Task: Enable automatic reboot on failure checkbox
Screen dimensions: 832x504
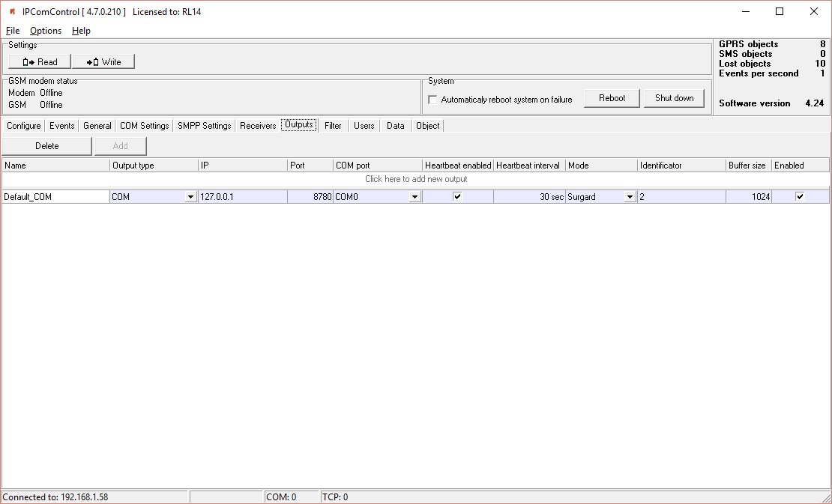Action: pyautogui.click(x=432, y=100)
